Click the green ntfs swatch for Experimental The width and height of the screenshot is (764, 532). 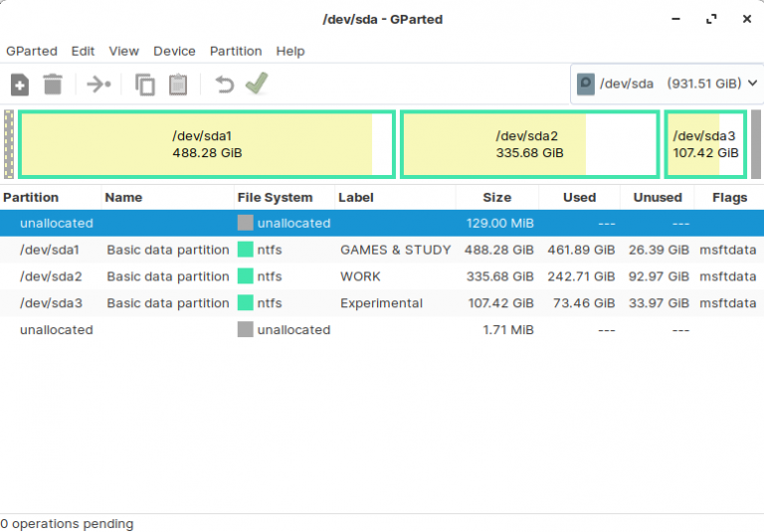[246, 303]
